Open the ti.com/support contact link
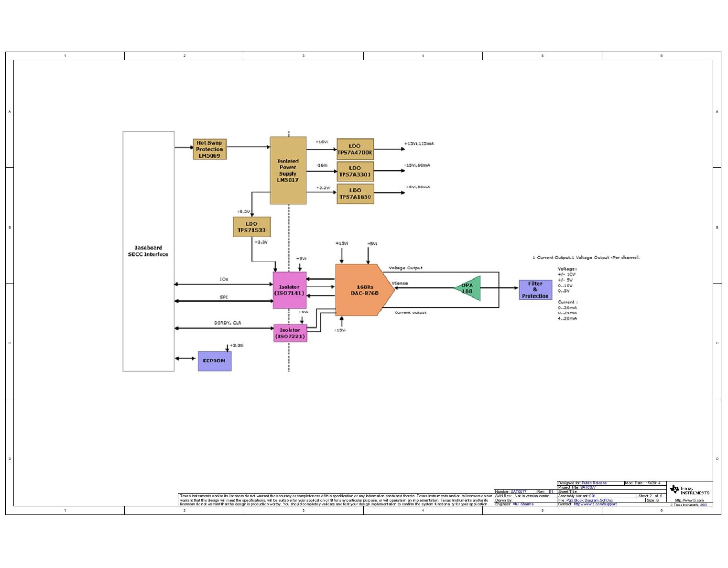 [595, 504]
